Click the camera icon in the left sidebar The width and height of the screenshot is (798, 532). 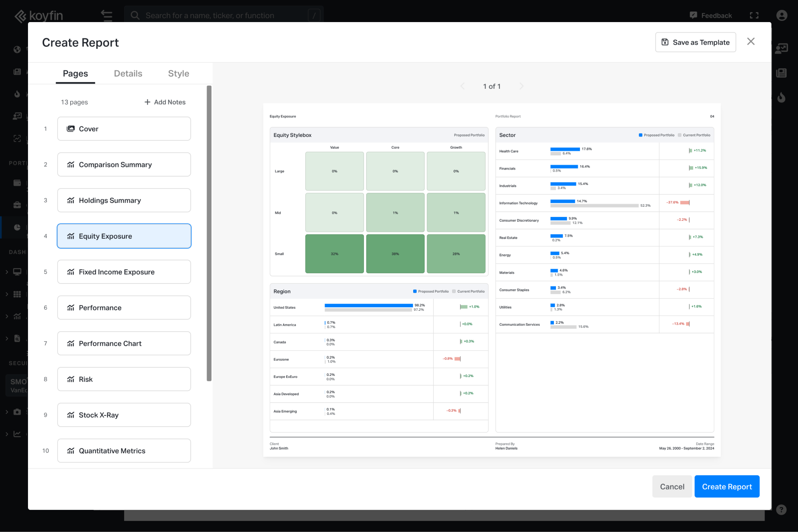click(x=17, y=412)
